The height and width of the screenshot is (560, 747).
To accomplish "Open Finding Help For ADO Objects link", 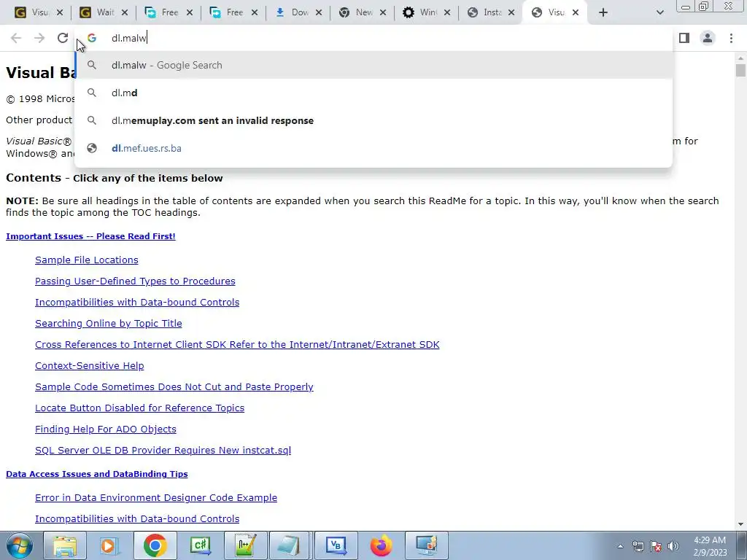I will 106,429.
